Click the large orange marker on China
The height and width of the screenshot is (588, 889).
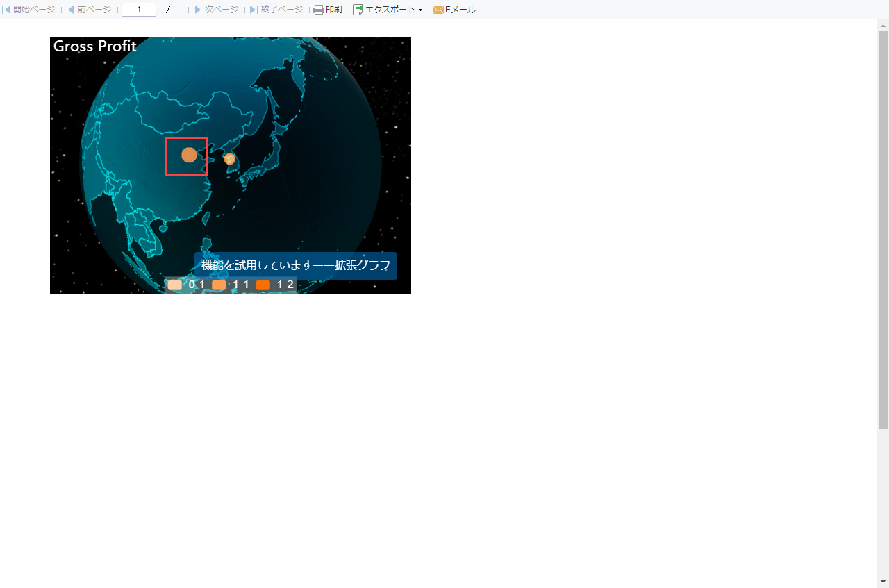(189, 155)
